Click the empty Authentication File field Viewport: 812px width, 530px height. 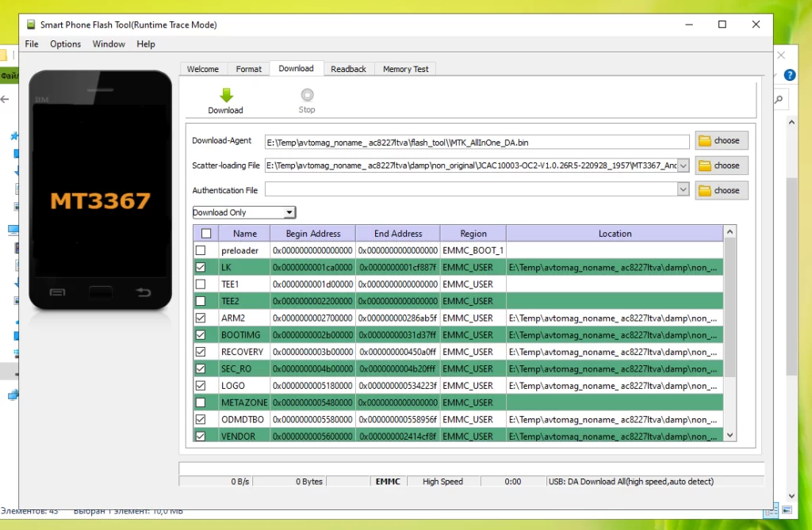tap(471, 189)
